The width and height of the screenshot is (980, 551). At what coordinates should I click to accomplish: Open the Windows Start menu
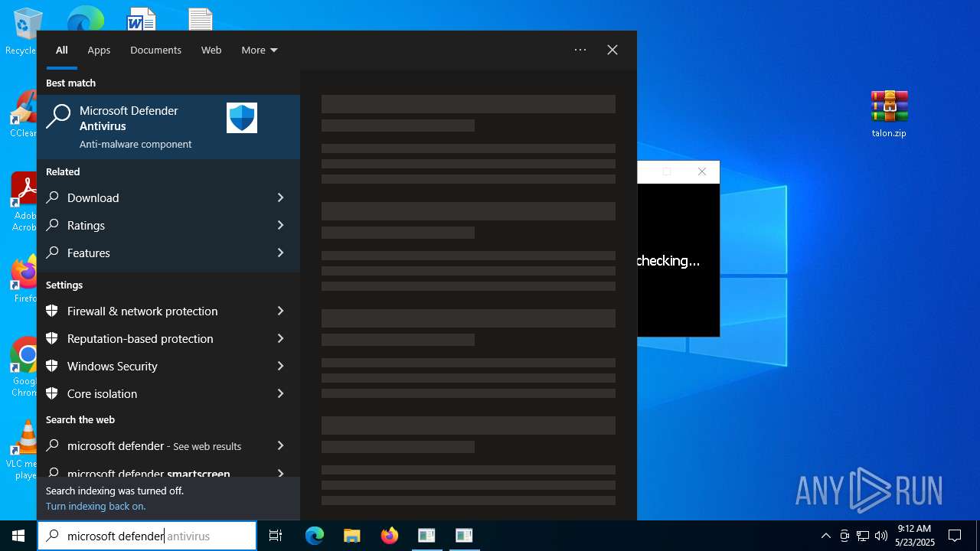tap(18, 536)
